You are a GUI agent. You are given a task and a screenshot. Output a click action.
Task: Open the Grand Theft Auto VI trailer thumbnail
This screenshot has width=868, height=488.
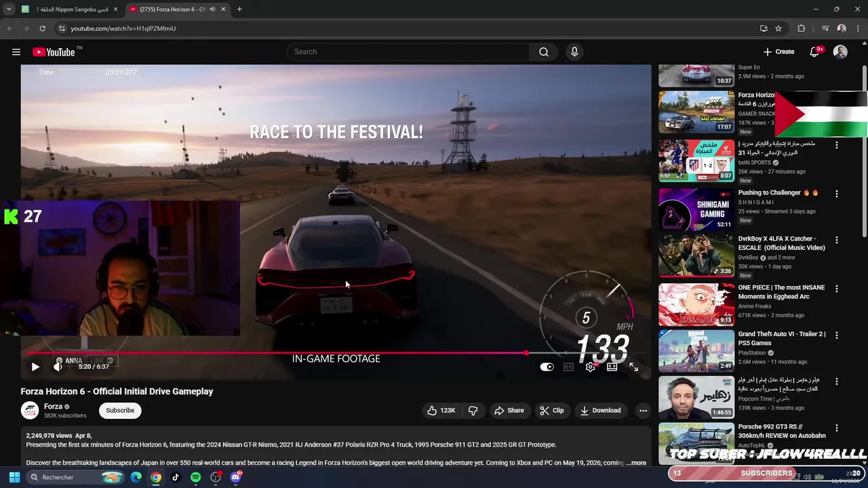pos(696,351)
